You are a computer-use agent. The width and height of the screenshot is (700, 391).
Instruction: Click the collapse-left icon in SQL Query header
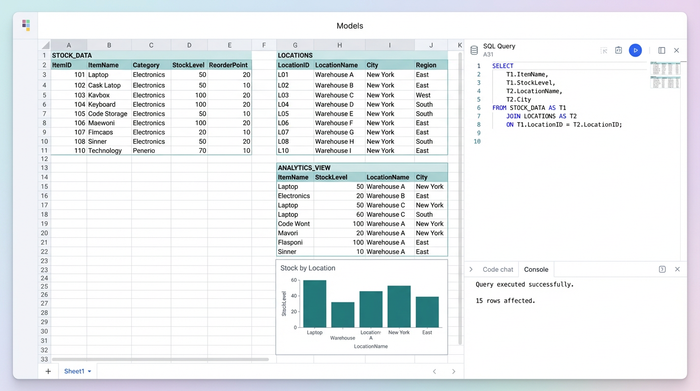[604, 50]
